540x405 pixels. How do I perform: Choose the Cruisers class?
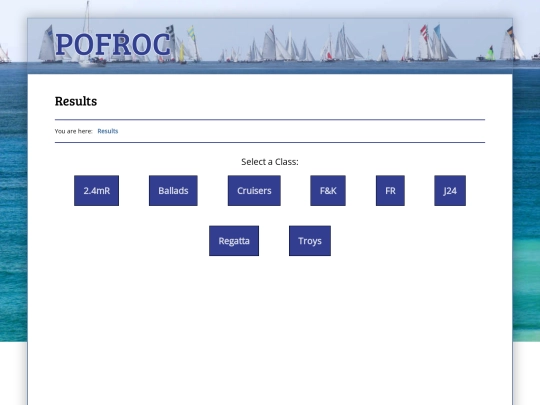254,190
